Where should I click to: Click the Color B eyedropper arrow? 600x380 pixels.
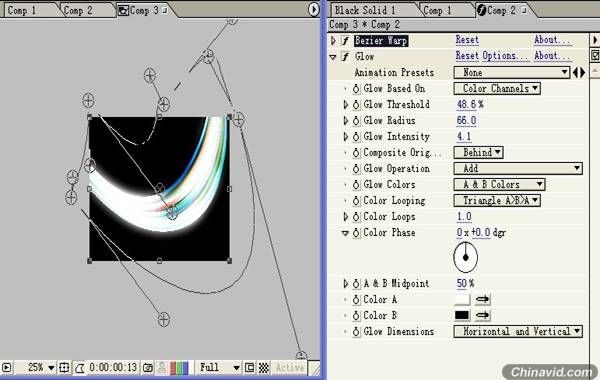[x=483, y=315]
